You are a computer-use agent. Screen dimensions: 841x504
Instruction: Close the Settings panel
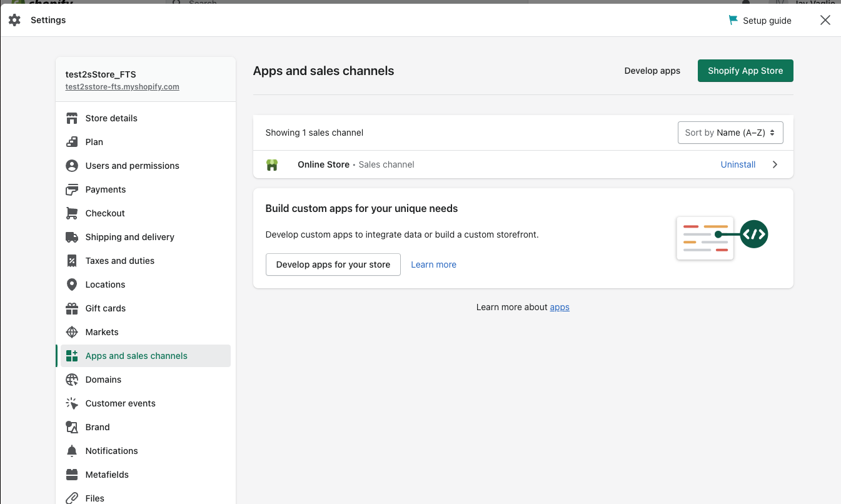tap(825, 20)
